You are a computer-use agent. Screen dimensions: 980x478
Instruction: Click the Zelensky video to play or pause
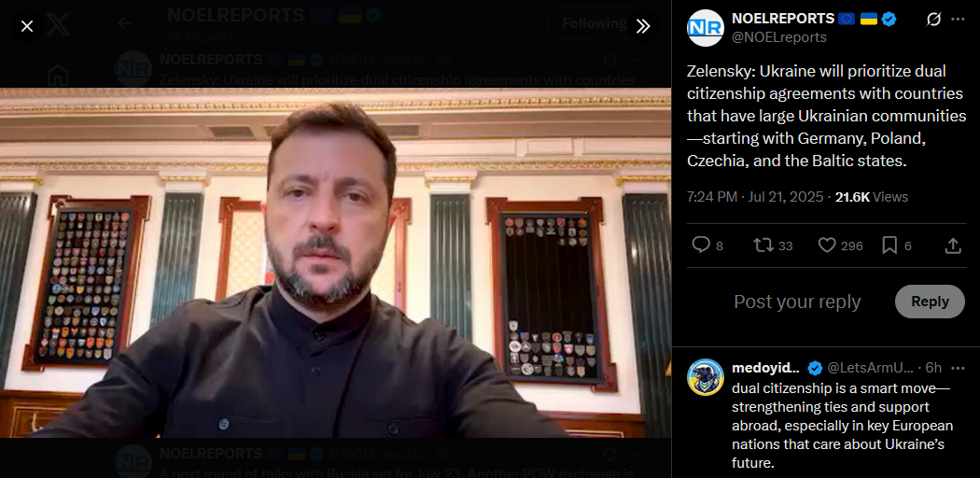click(x=335, y=262)
